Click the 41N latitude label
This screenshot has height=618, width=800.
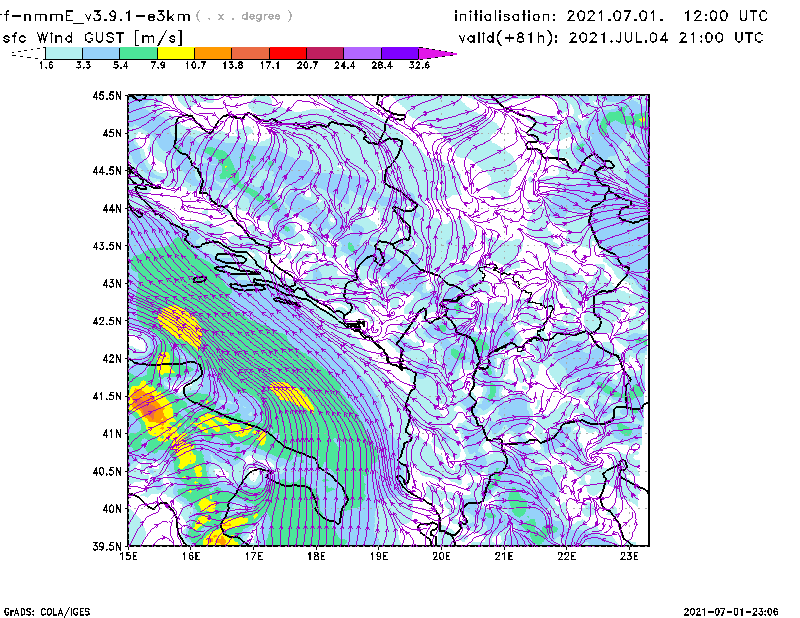112,434
